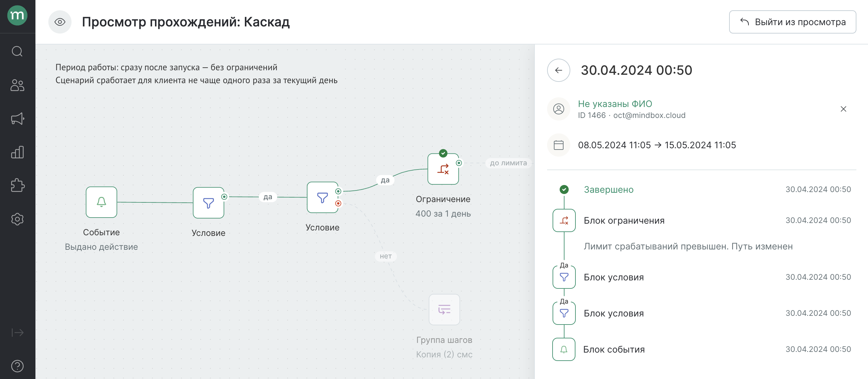The image size is (868, 379).
Task: Click Просмотр прохождений: Каскад title
Action: coord(186,22)
